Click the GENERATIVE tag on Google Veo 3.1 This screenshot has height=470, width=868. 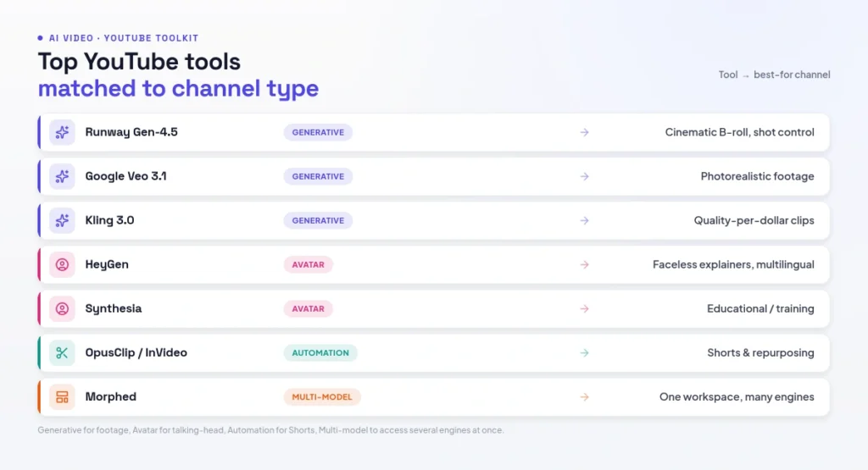[x=318, y=176]
